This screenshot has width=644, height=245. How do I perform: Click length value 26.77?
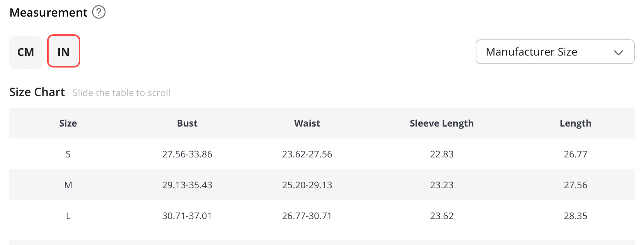pyautogui.click(x=575, y=154)
